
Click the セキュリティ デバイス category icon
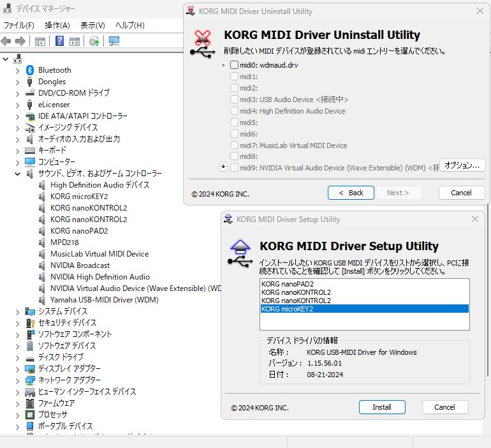(x=30, y=323)
